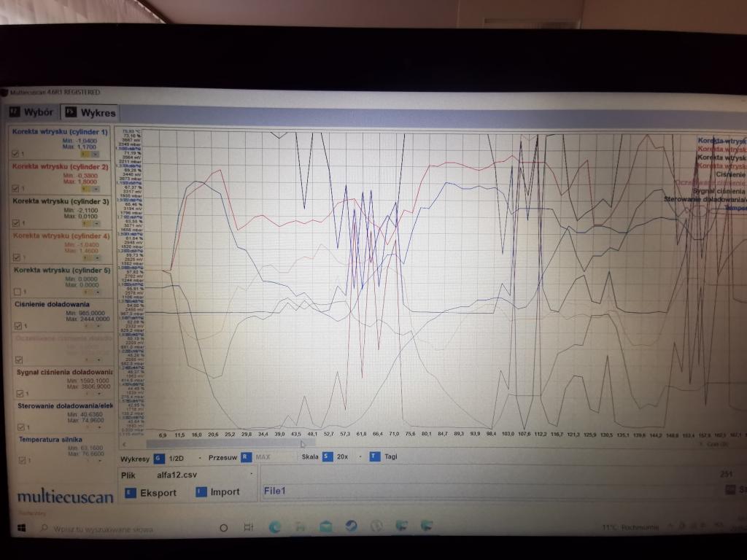Click the Cisnienie doladowania parameter title
The height and width of the screenshot is (560, 747).
click(x=52, y=304)
